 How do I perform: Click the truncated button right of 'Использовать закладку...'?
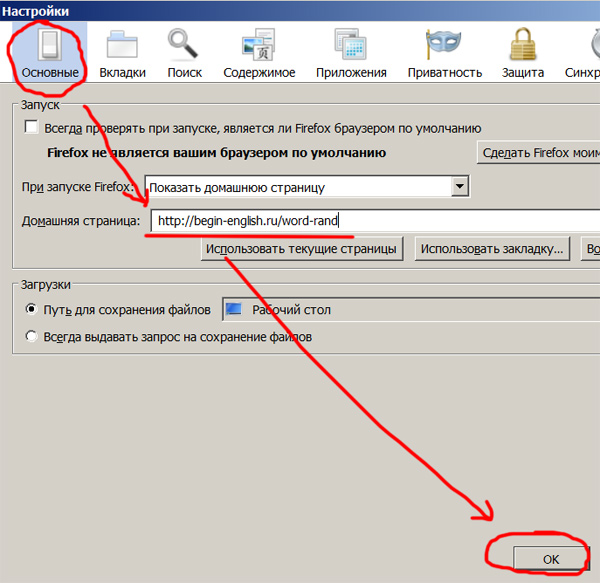tap(591, 249)
